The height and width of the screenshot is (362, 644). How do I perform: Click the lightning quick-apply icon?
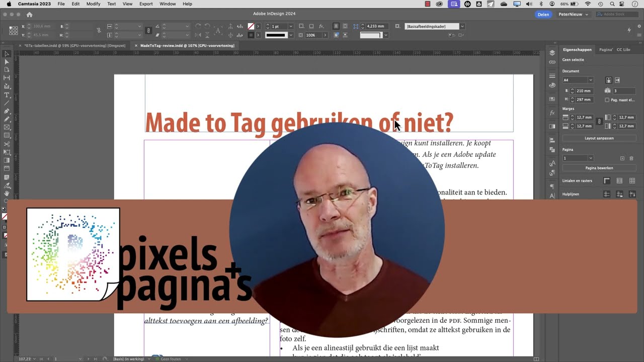click(629, 30)
